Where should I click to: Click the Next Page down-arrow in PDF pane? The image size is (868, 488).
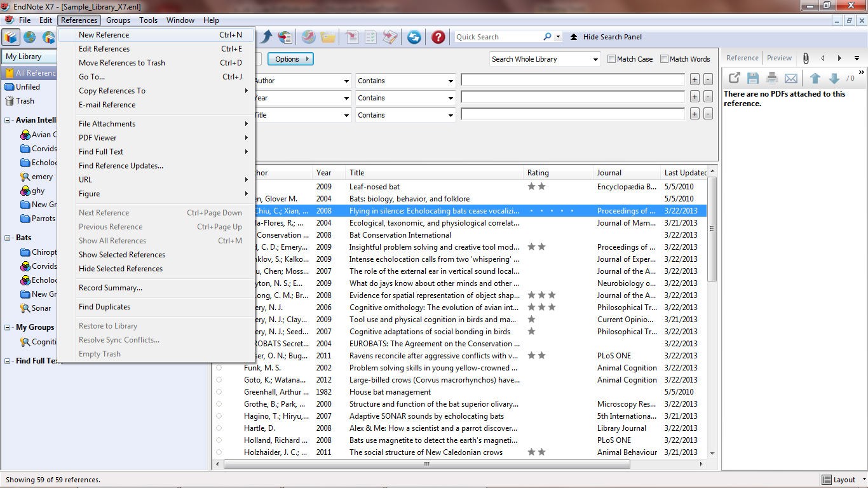click(834, 78)
